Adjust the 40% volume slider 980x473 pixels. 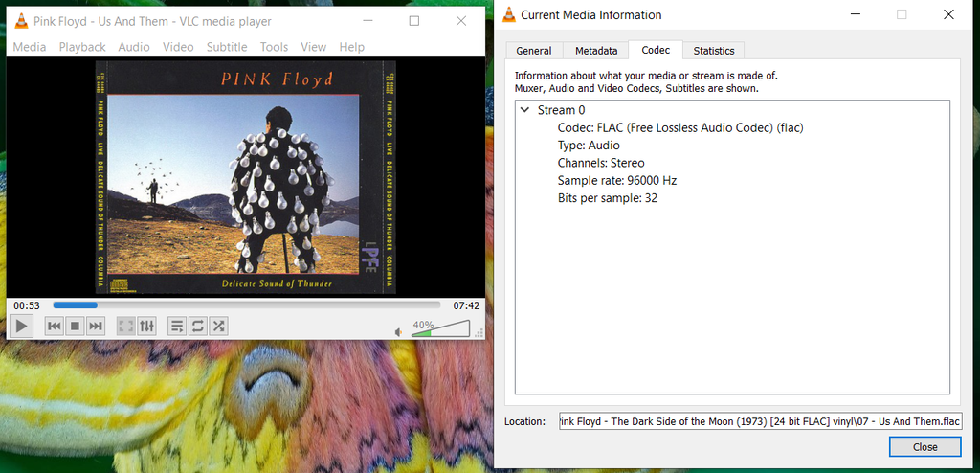point(440,329)
